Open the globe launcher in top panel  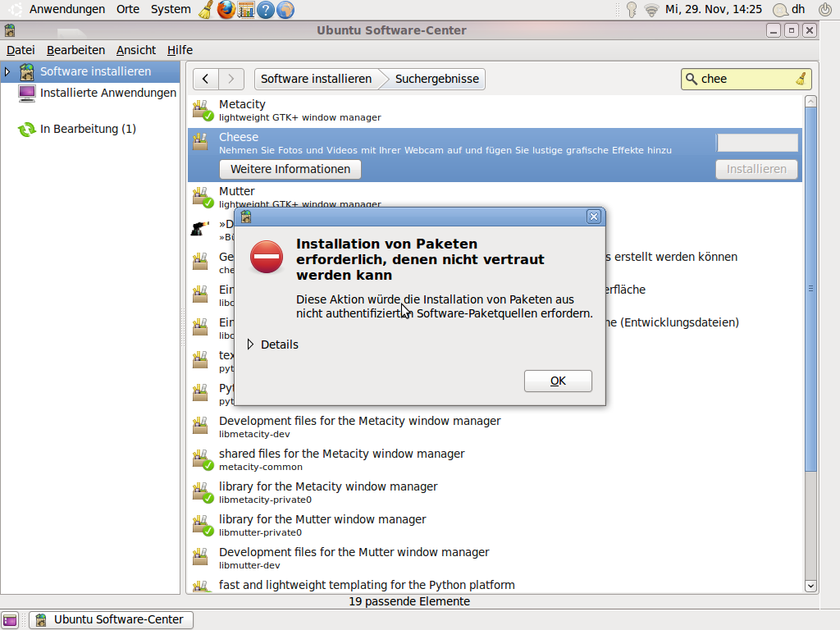[x=285, y=9]
